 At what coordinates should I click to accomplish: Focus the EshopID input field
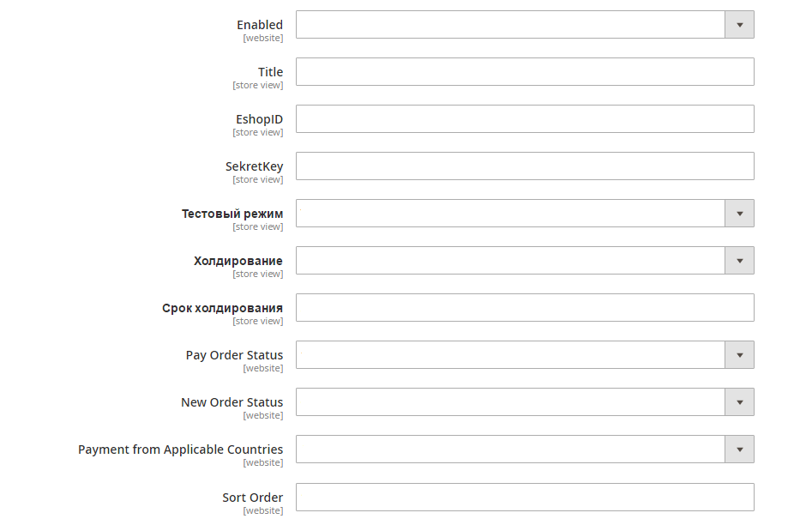tap(525, 119)
